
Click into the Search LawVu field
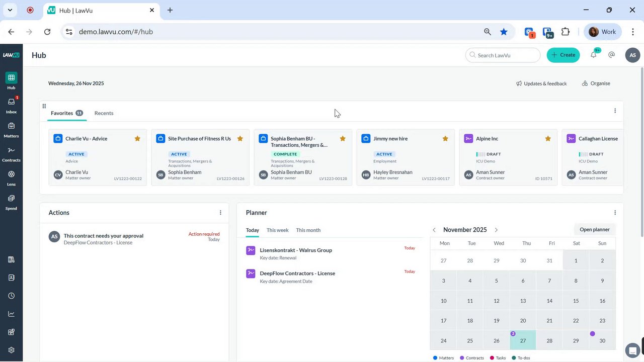coord(503,55)
